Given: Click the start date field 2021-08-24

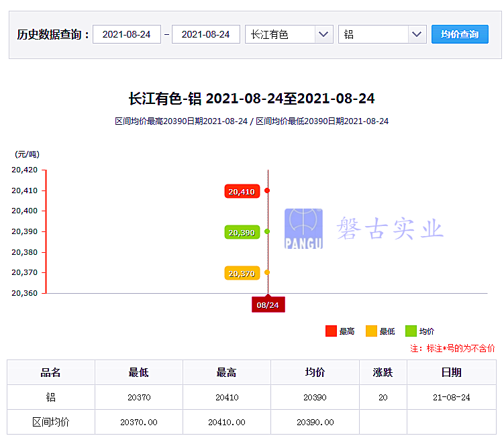Looking at the screenshot, I should click(x=127, y=34).
